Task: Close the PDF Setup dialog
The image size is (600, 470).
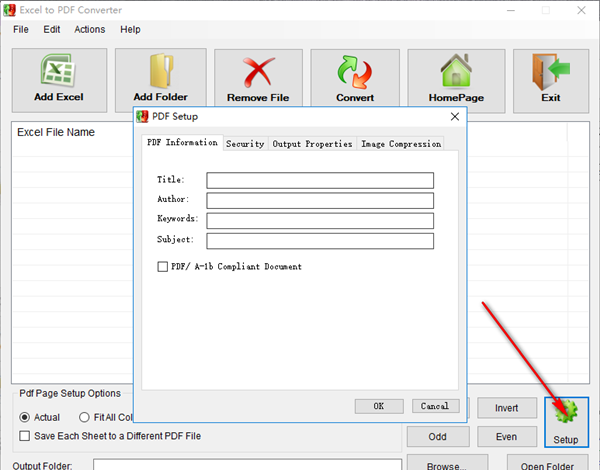Action: coord(455,116)
